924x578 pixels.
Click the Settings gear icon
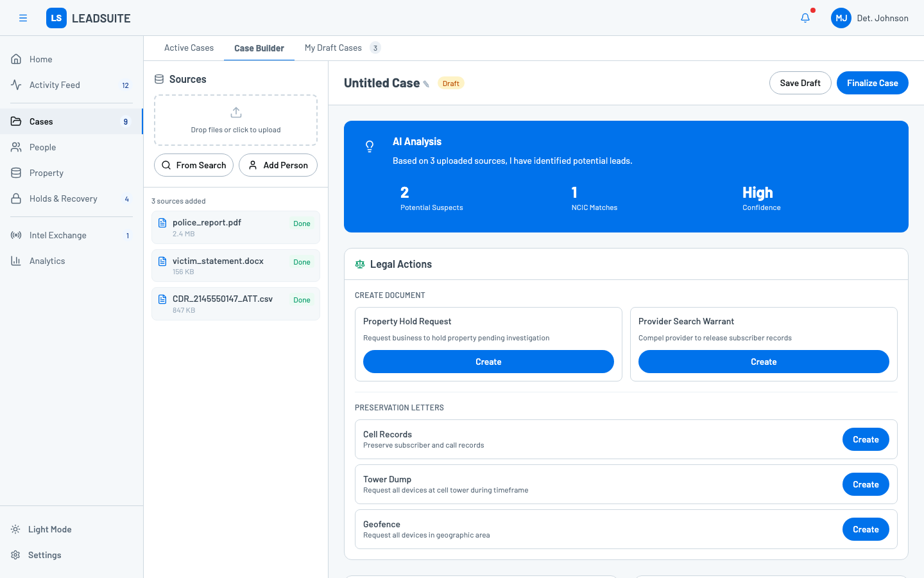[15, 555]
